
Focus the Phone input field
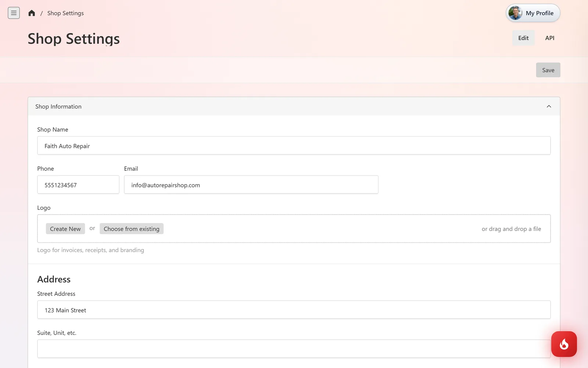coord(78,184)
